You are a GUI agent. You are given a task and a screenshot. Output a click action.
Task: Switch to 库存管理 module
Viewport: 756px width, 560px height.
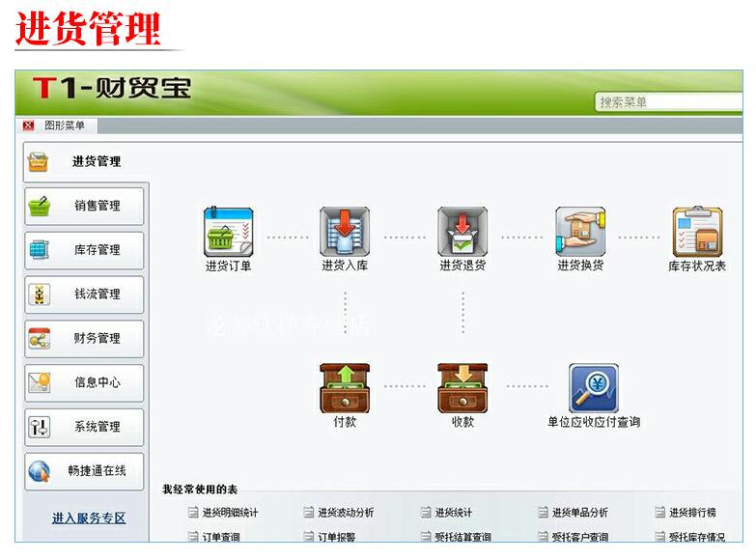coord(84,250)
